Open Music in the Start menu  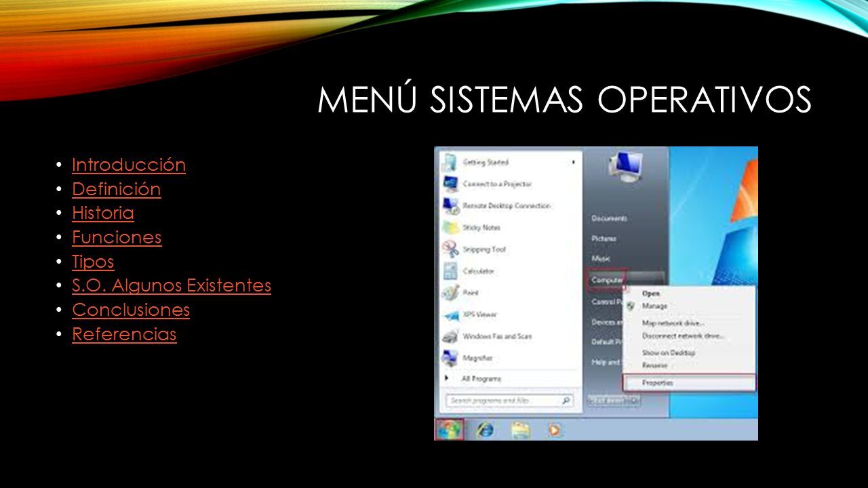(x=601, y=258)
